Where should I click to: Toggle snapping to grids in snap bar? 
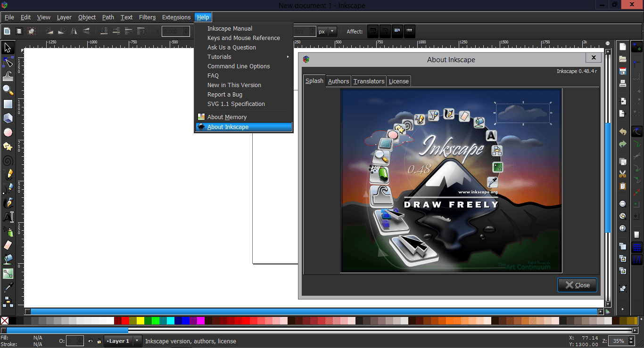click(x=637, y=247)
